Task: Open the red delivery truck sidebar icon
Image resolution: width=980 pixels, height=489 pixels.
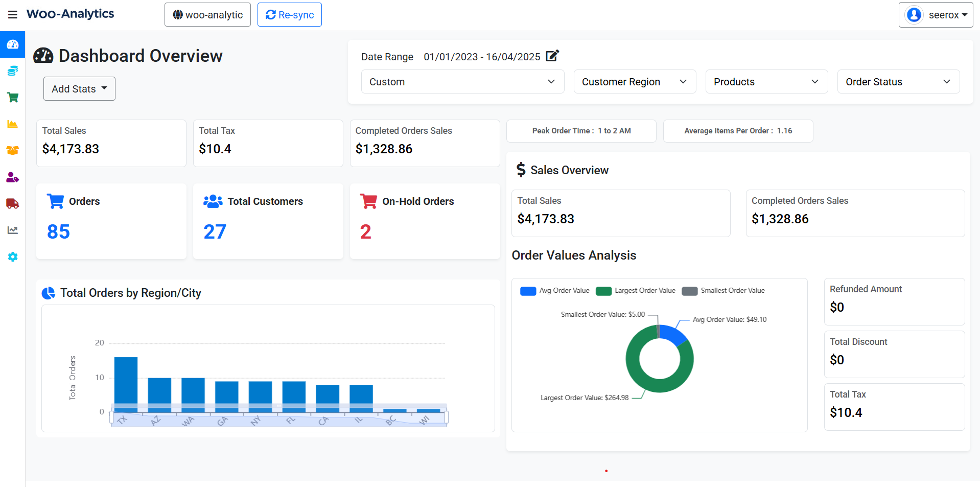Action: 13,204
